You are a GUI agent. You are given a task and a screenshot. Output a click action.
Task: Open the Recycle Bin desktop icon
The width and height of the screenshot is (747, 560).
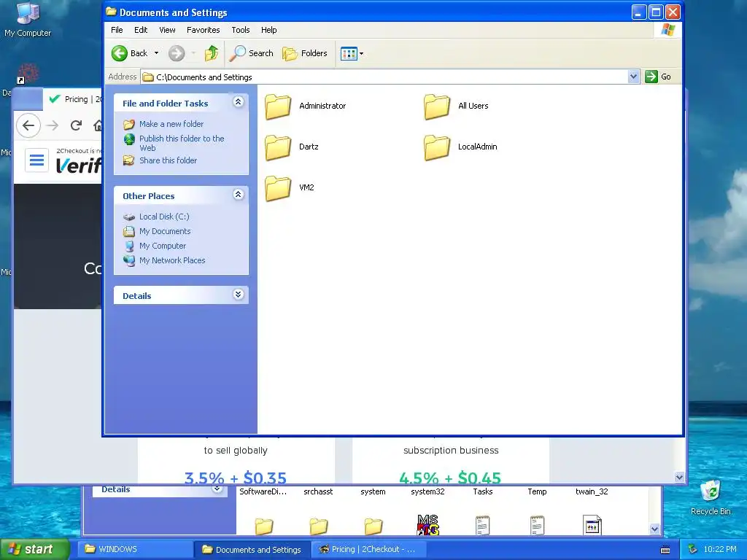click(711, 497)
